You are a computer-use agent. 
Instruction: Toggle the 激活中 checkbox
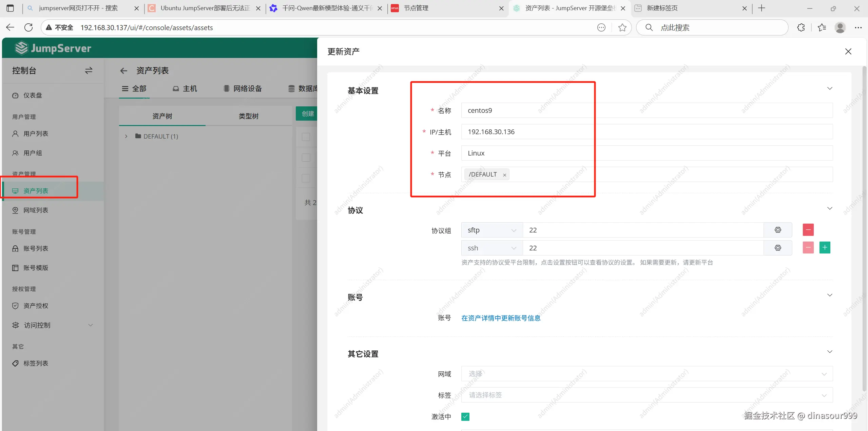(465, 416)
